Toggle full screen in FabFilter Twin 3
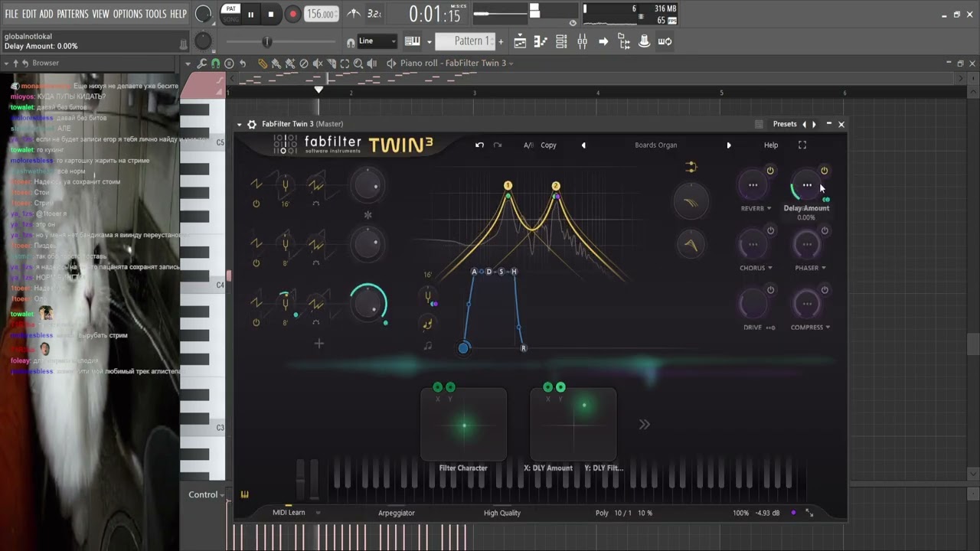 point(802,145)
